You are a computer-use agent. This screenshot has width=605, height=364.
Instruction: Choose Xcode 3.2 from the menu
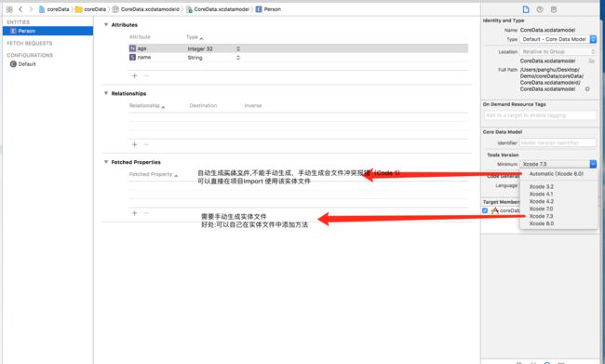pyautogui.click(x=542, y=187)
